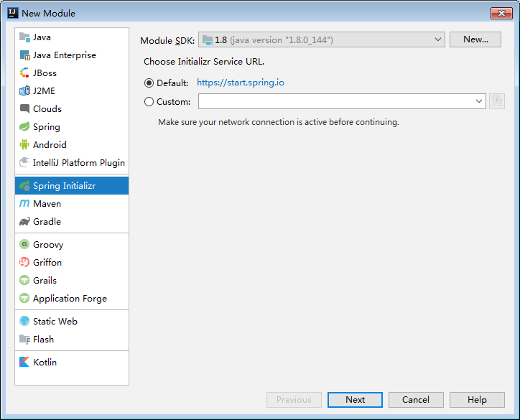Screen dimensions: 520x420
Task: Select the Flash label
Action: (x=43, y=339)
